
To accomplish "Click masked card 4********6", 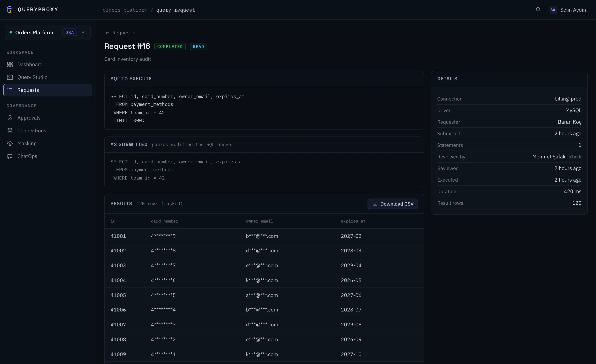I will click(x=163, y=280).
